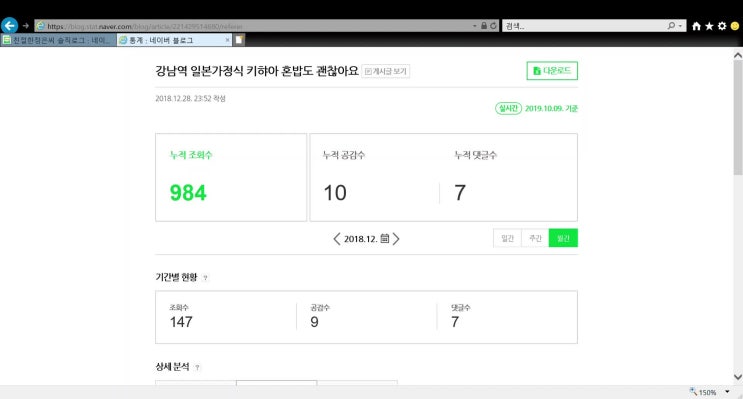743x399 pixels.
Task: Open the address bar history dropdown
Action: pyautogui.click(x=474, y=26)
